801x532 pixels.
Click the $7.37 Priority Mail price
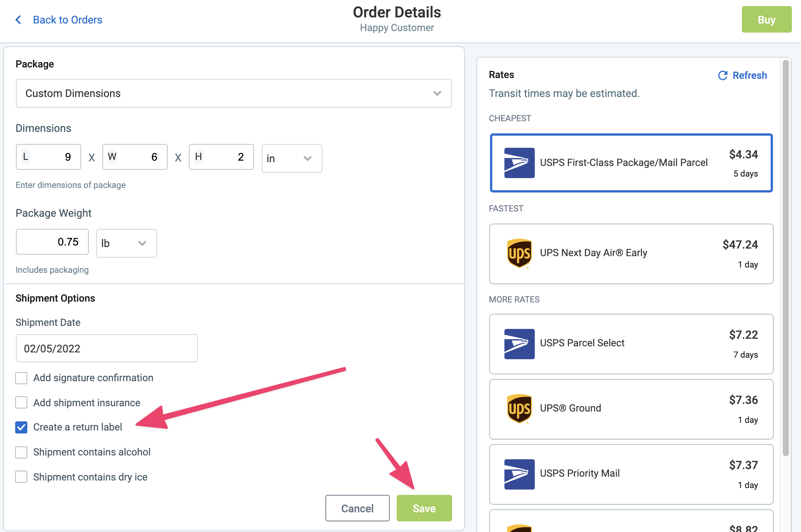coord(743,465)
